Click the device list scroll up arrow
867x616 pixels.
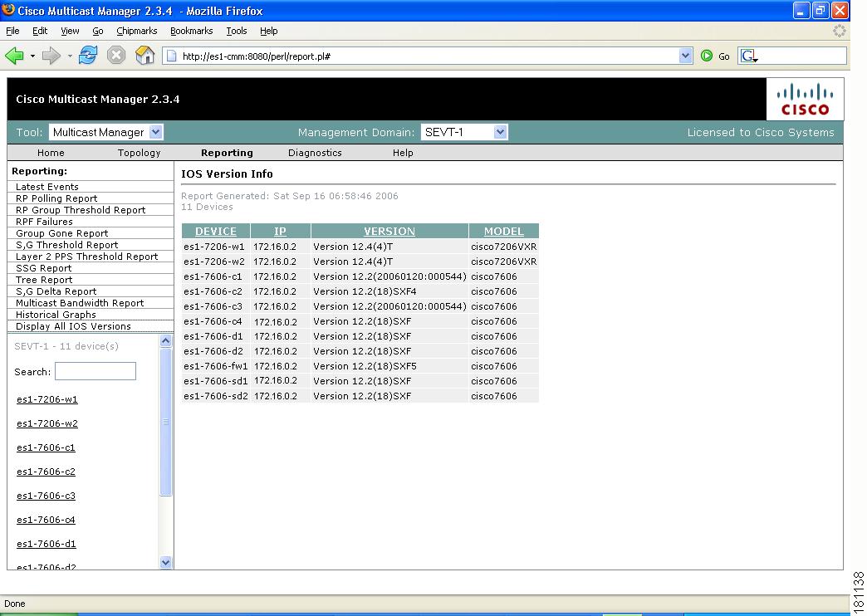click(165, 340)
